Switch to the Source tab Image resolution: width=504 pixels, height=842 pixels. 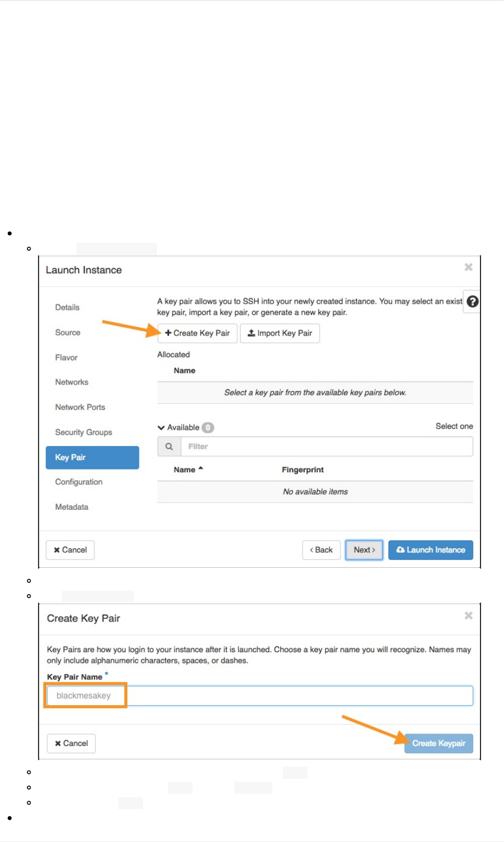[68, 333]
